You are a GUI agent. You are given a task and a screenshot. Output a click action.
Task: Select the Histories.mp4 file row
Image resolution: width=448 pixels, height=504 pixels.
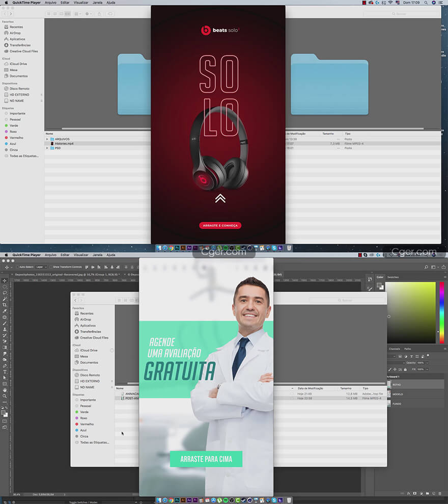98,144
